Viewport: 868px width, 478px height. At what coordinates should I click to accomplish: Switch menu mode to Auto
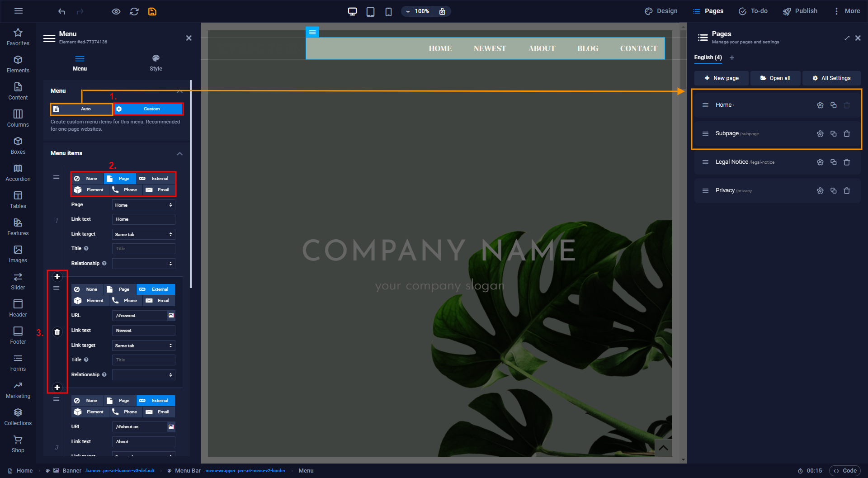point(81,109)
